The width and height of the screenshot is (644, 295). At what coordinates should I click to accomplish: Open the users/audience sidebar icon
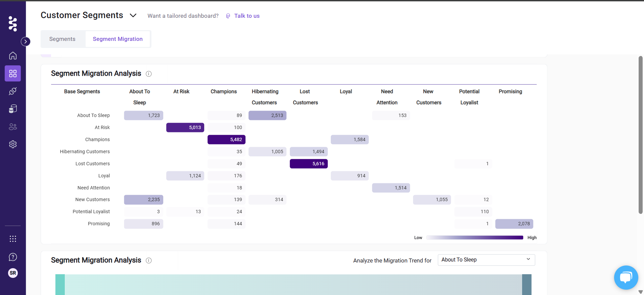coord(13,127)
